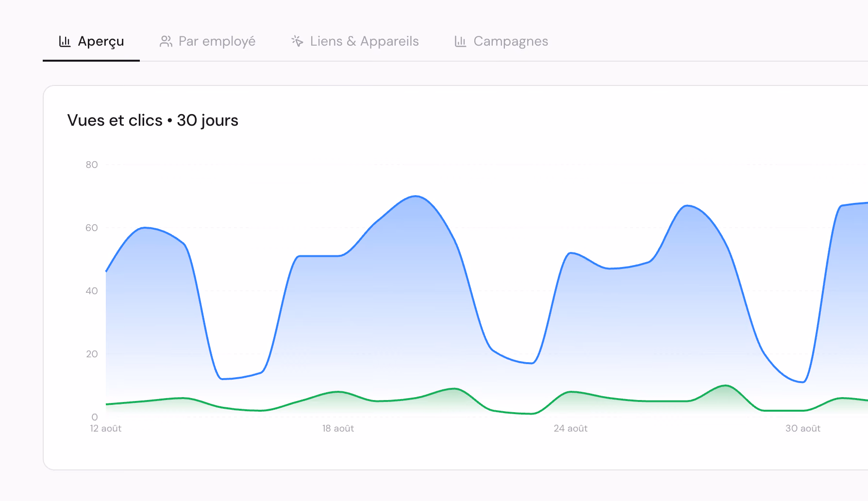Click the 30 août axis label
868x501 pixels.
[803, 428]
